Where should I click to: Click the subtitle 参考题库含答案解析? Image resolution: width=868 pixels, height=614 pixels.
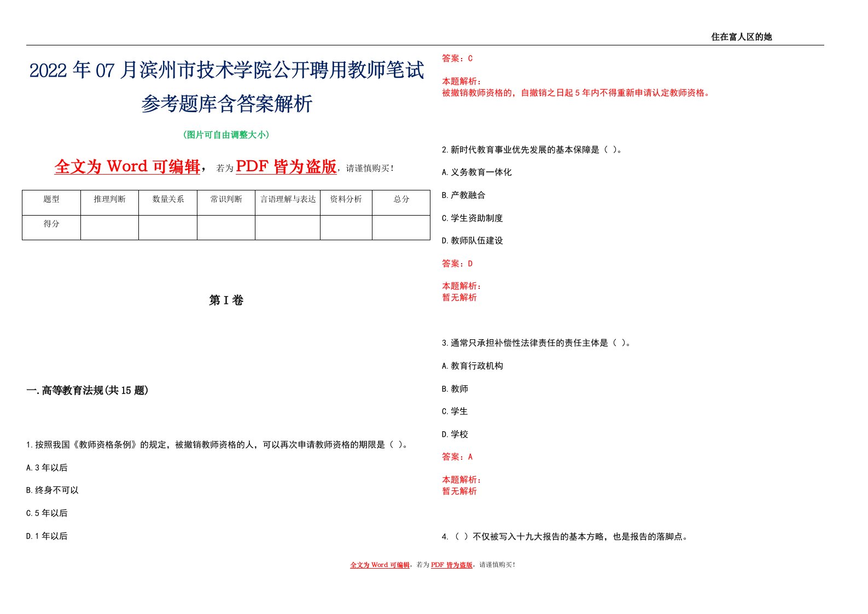(226, 103)
